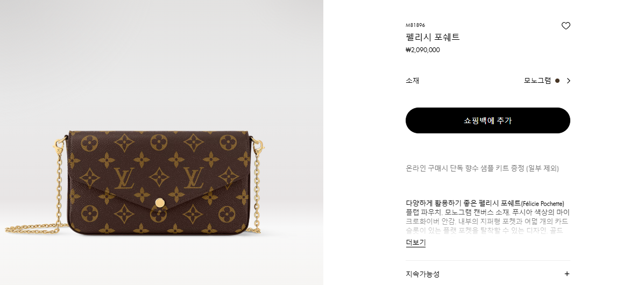Open the 더보기 link to read more

click(416, 243)
